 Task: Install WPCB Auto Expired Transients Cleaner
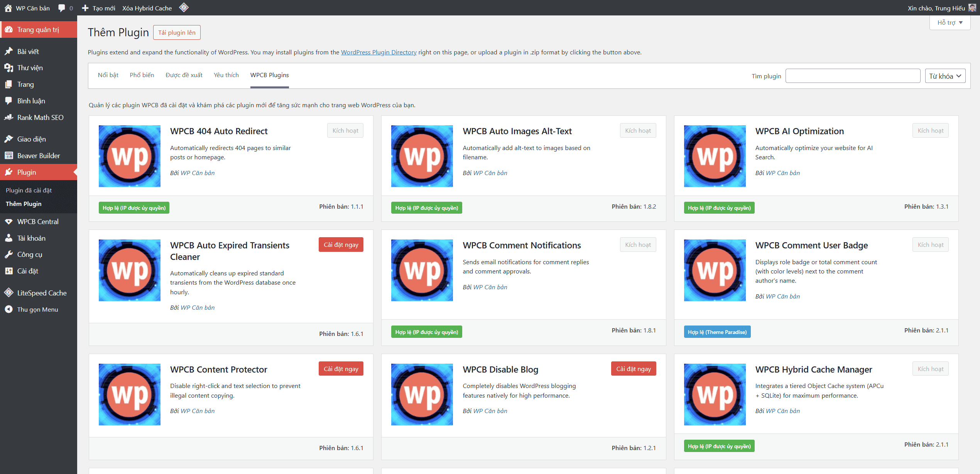pos(341,245)
